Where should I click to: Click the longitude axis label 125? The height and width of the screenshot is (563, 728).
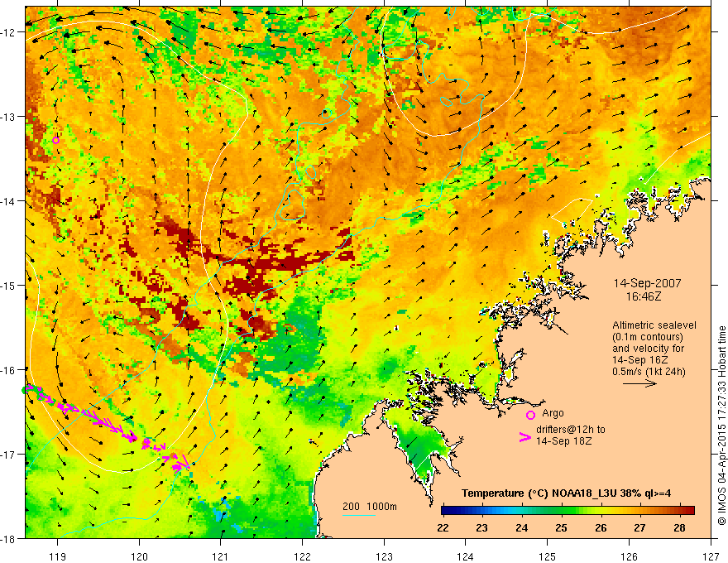(548, 556)
